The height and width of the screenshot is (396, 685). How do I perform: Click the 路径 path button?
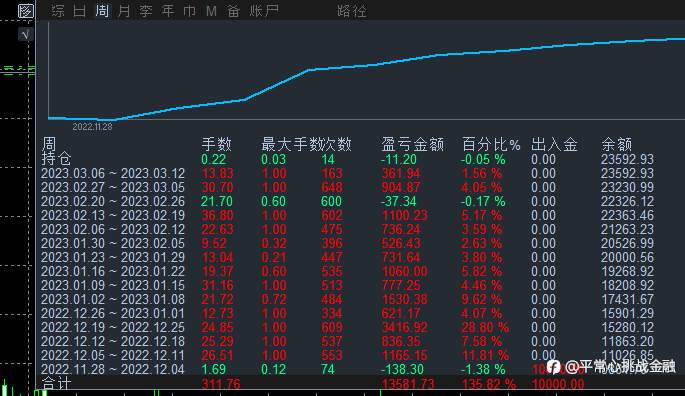(352, 10)
